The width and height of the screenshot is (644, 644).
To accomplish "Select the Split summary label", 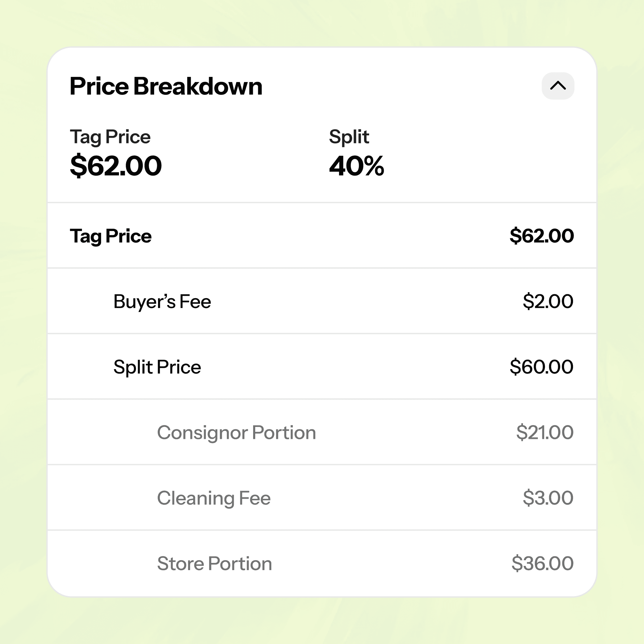I will [x=349, y=137].
